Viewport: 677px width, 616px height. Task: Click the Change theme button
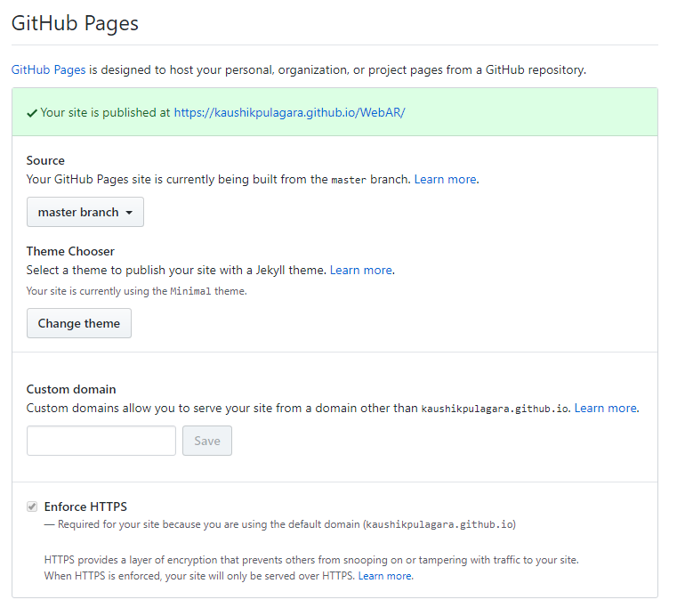pos(79,323)
